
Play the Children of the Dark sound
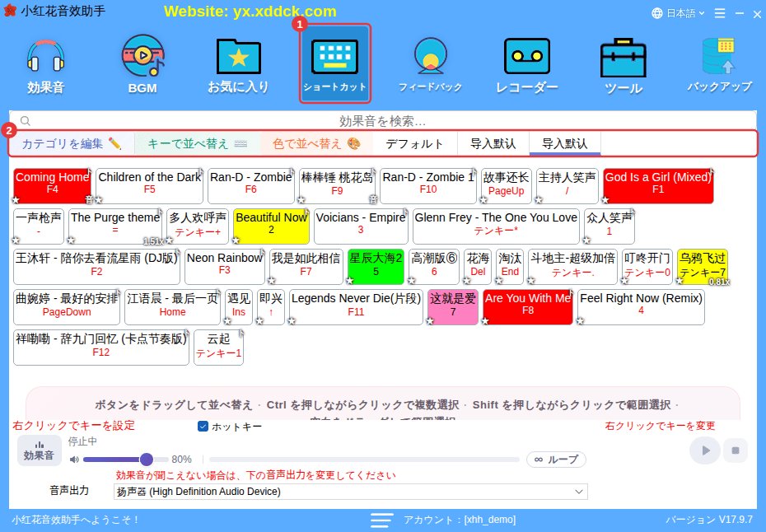click(149, 185)
